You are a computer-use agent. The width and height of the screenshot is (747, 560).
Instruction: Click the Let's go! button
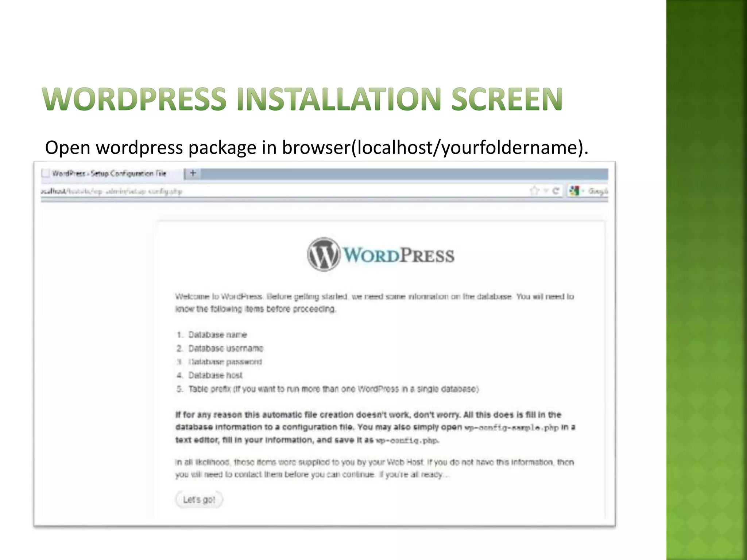click(x=199, y=499)
